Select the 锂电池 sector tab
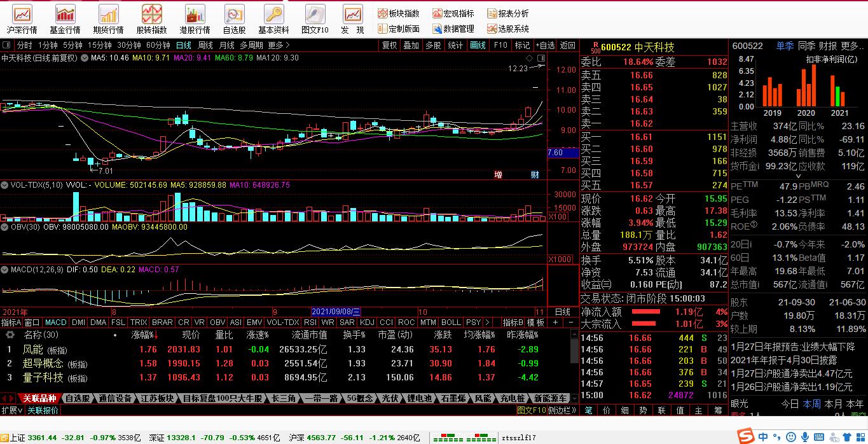The height and width of the screenshot is (444, 868). (x=420, y=399)
